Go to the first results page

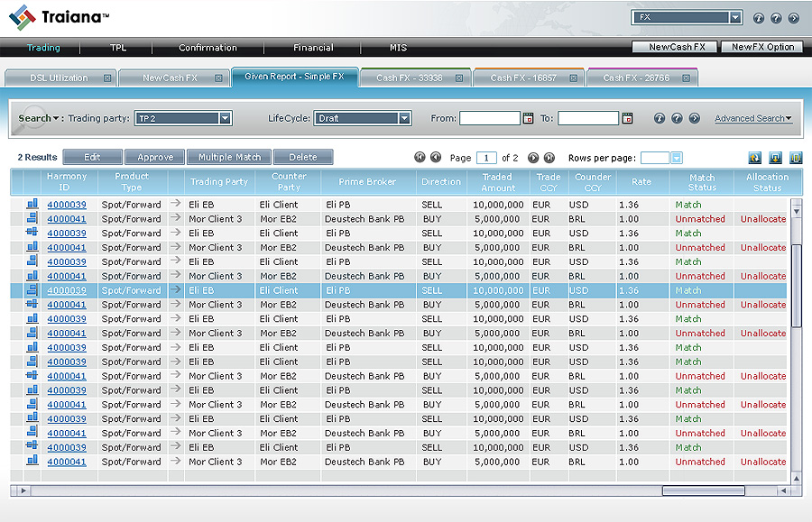pos(420,158)
